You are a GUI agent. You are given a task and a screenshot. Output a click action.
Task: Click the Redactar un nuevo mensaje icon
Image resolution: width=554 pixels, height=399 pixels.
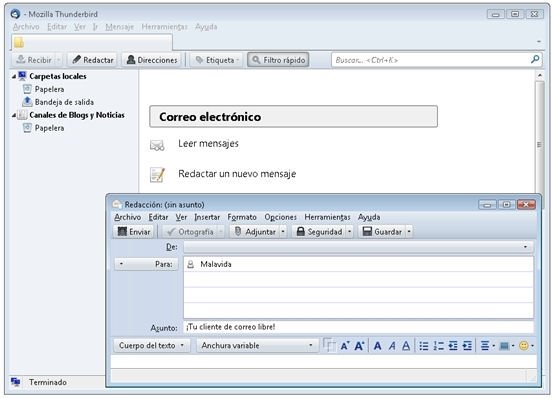point(157,175)
